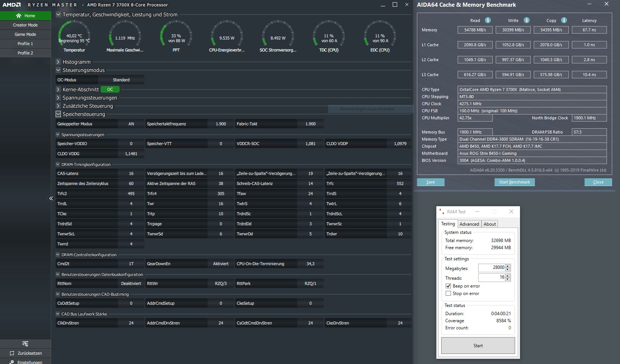Switch to Game Mode

pyautogui.click(x=25, y=34)
